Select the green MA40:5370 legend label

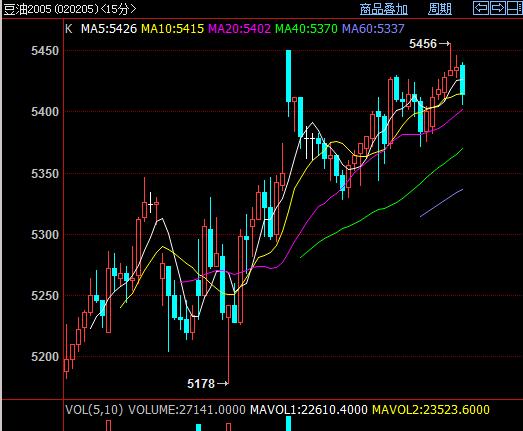pos(306,29)
